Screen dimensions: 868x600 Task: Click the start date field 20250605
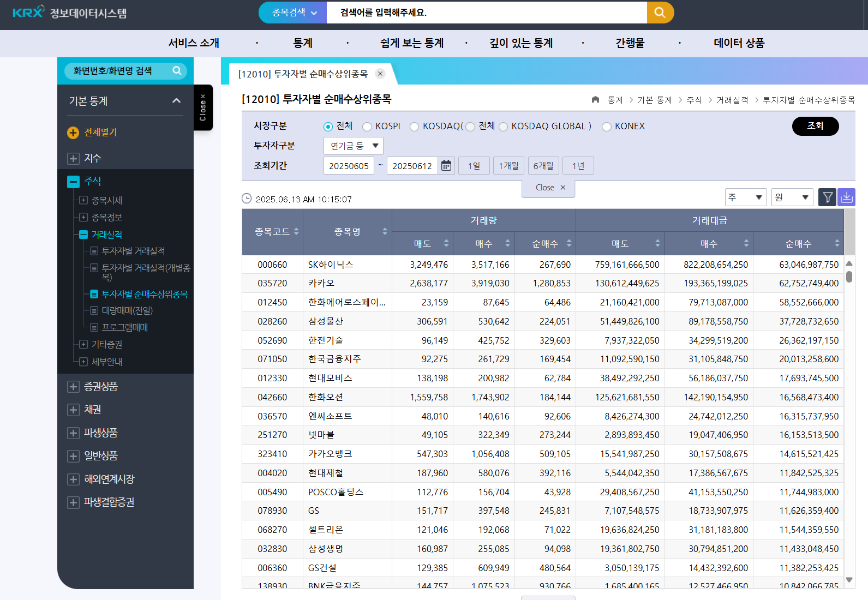click(x=349, y=166)
